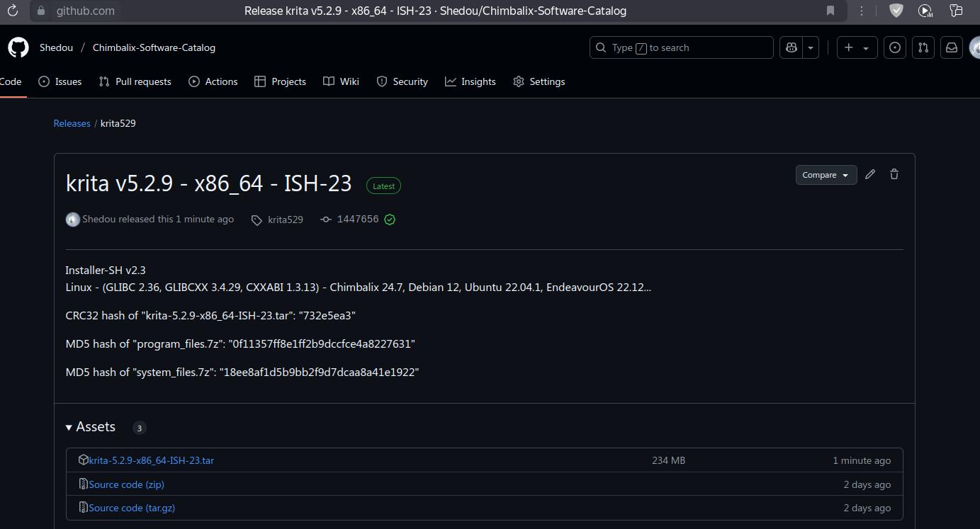Go to the Wiki tab
The image size is (980, 529).
[342, 81]
